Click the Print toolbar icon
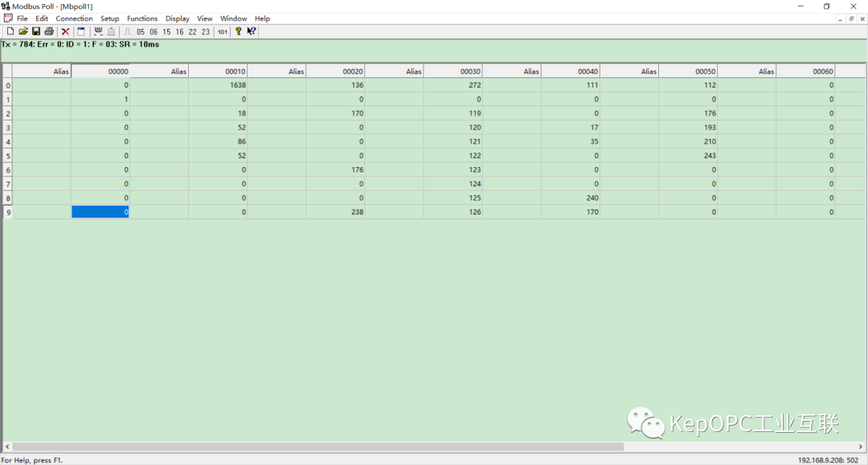 tap(49, 31)
